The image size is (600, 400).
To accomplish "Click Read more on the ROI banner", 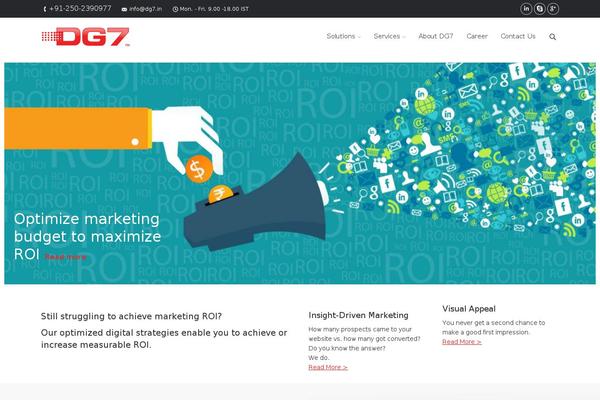I will pyautogui.click(x=65, y=257).
